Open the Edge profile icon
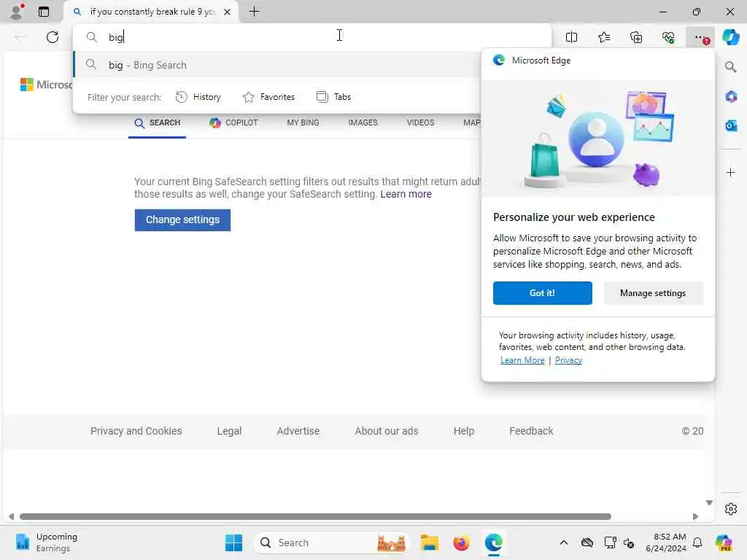 click(17, 12)
